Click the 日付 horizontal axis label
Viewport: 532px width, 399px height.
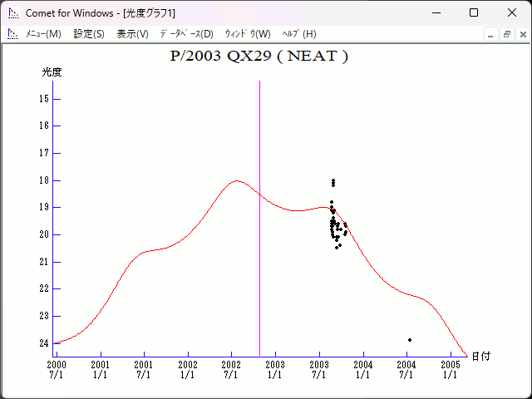tap(480, 356)
